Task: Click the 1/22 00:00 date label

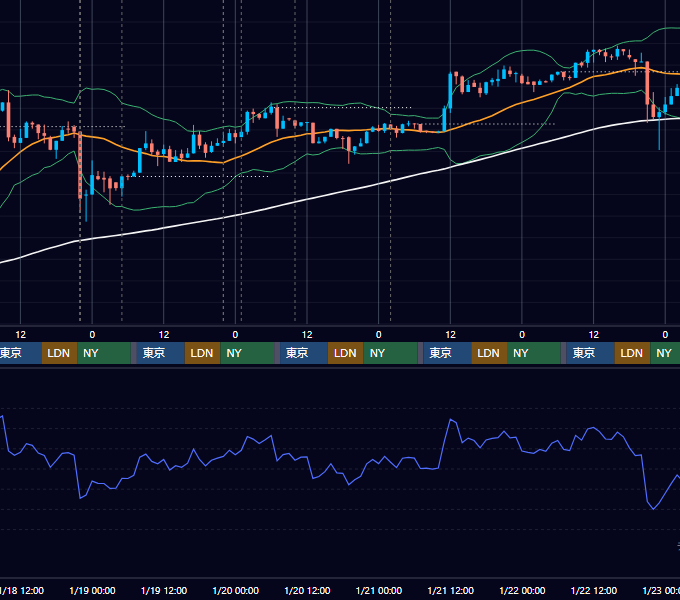Action: pos(522,590)
